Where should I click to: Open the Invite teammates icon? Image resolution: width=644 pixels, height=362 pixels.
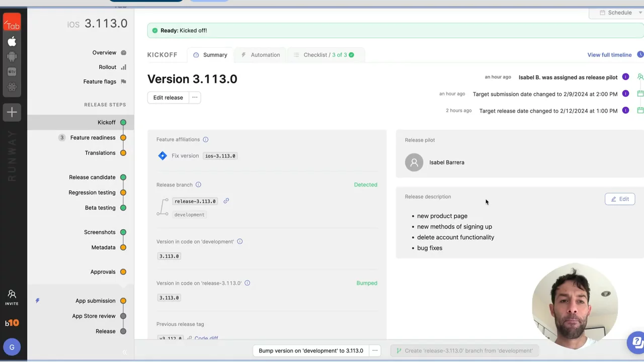[12, 297]
